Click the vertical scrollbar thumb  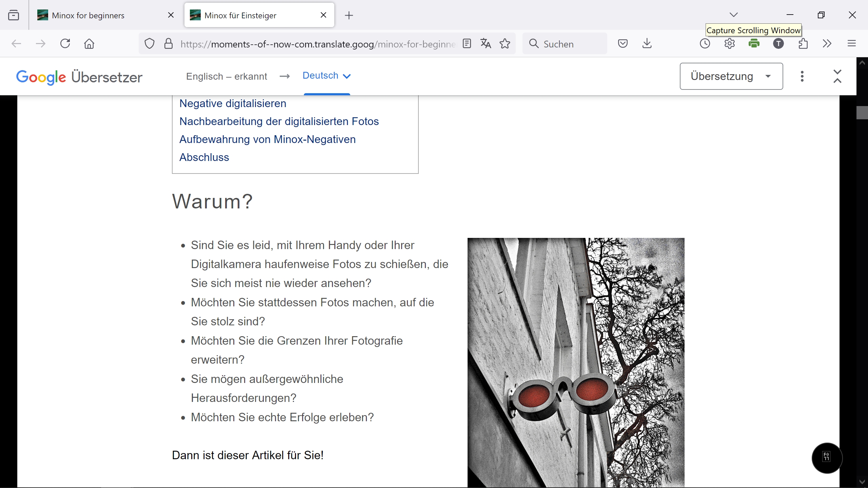click(862, 113)
